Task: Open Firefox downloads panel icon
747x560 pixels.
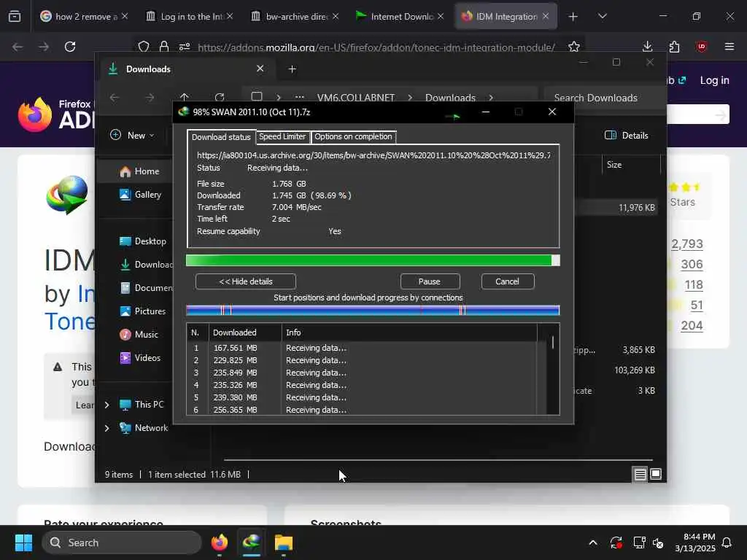Action: tap(648, 47)
